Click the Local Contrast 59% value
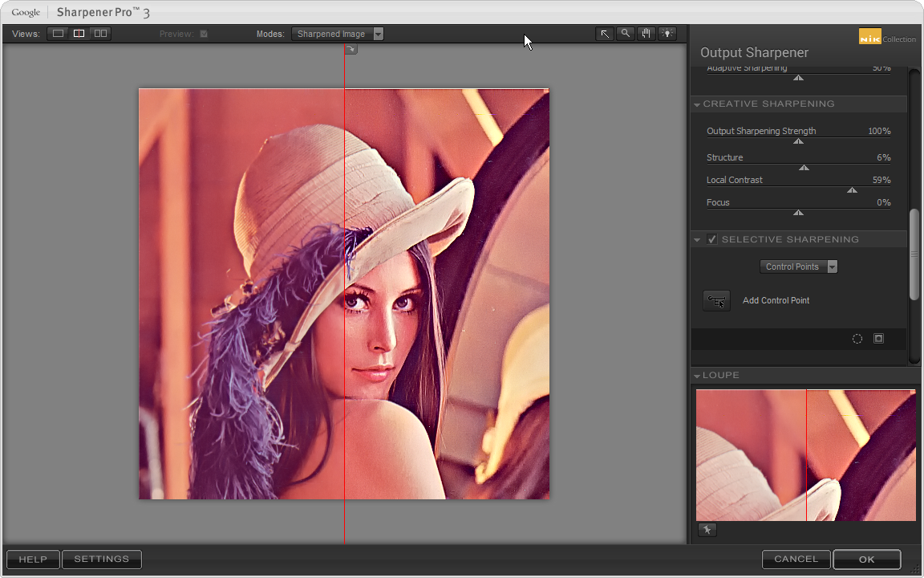The image size is (924, 578). coord(881,180)
